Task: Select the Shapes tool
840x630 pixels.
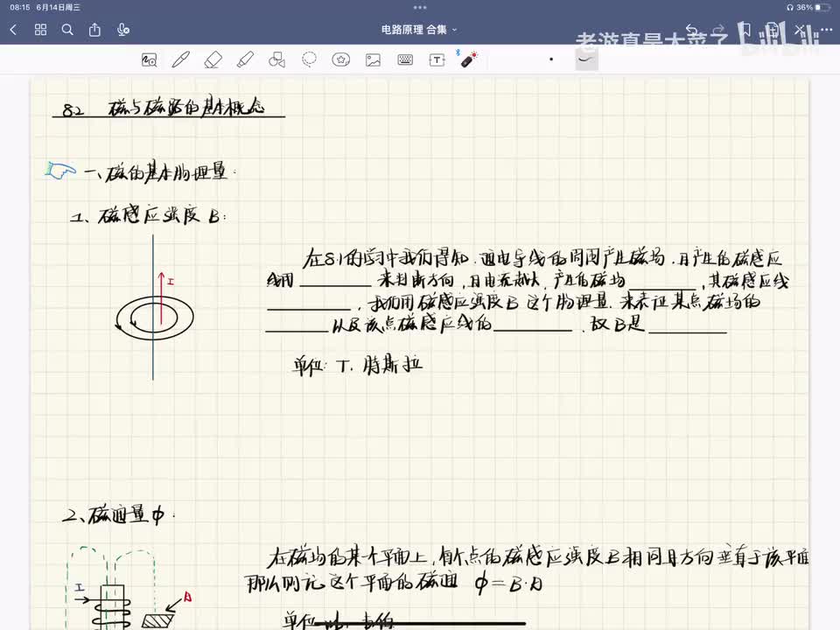Action: 277,59
